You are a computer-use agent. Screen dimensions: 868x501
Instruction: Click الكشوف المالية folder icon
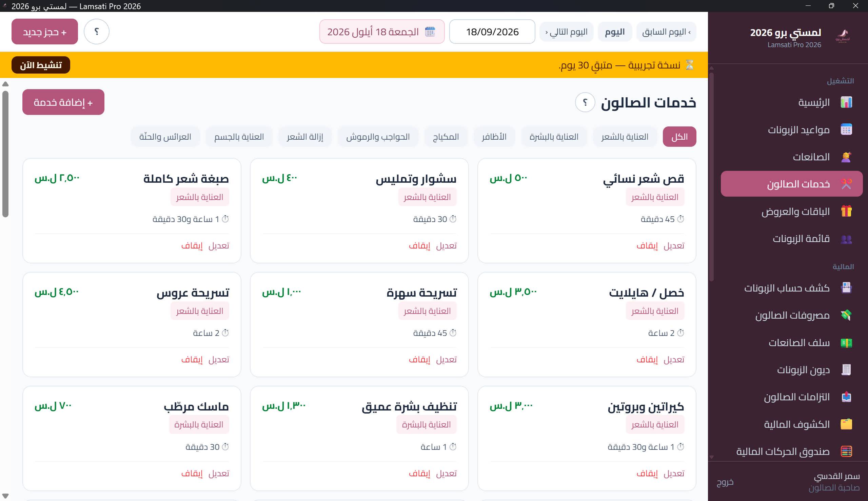point(846,424)
